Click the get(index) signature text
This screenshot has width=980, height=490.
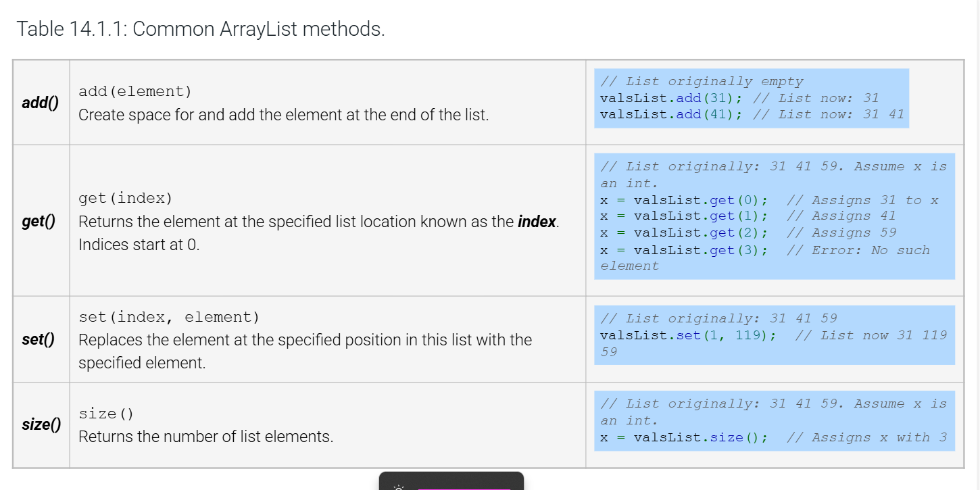coord(126,198)
